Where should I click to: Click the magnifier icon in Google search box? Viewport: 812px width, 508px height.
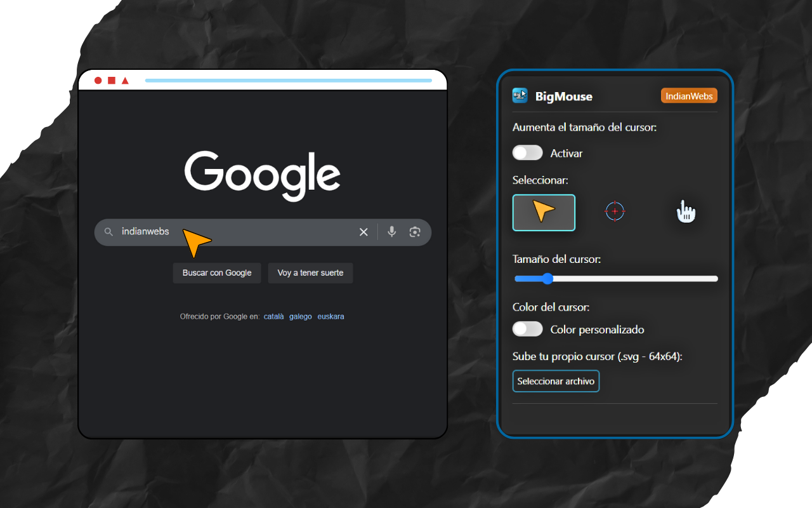coord(108,232)
